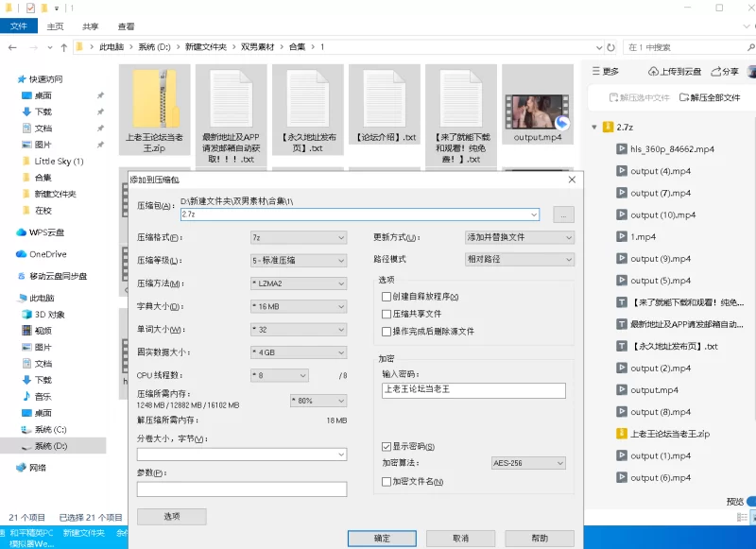Open the 共享 ribbon tab
This screenshot has width=756, height=549.
(x=91, y=26)
